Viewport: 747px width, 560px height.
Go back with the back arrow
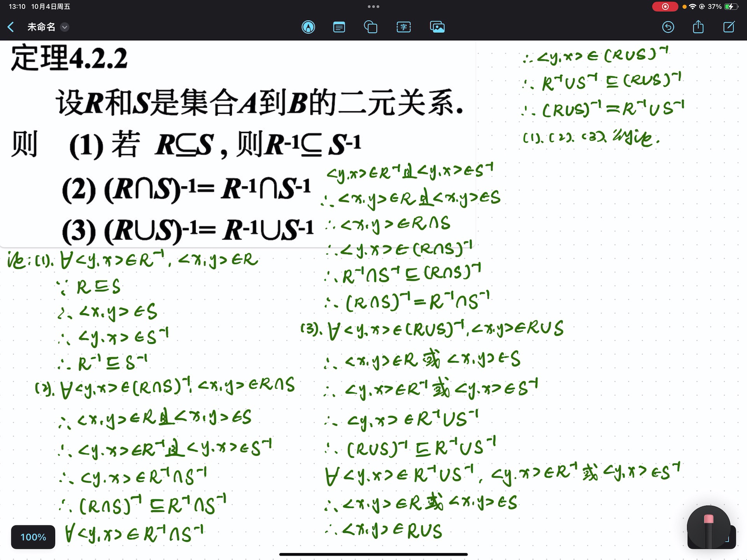[x=11, y=27]
